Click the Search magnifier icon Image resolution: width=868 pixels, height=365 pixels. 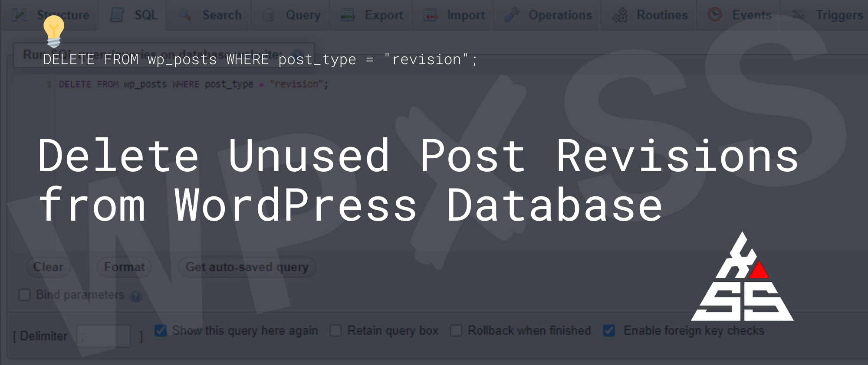(184, 15)
